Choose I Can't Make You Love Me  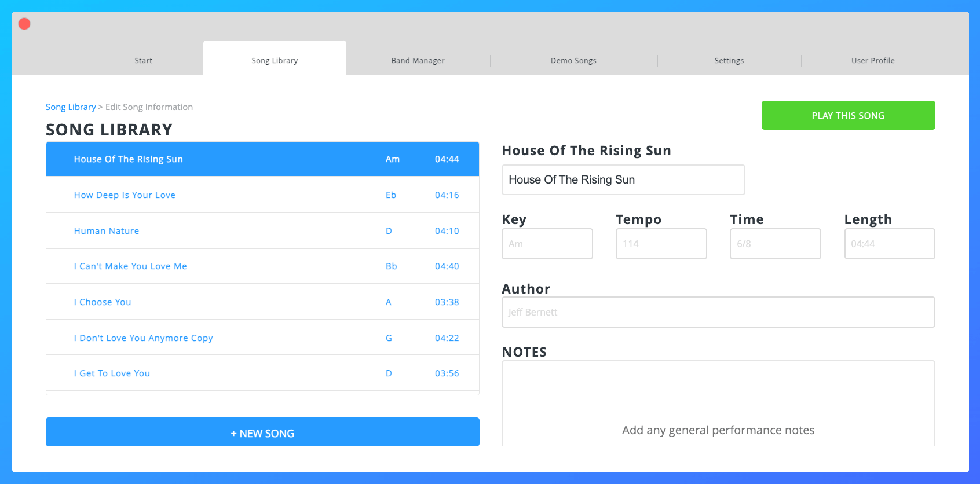pyautogui.click(x=130, y=266)
